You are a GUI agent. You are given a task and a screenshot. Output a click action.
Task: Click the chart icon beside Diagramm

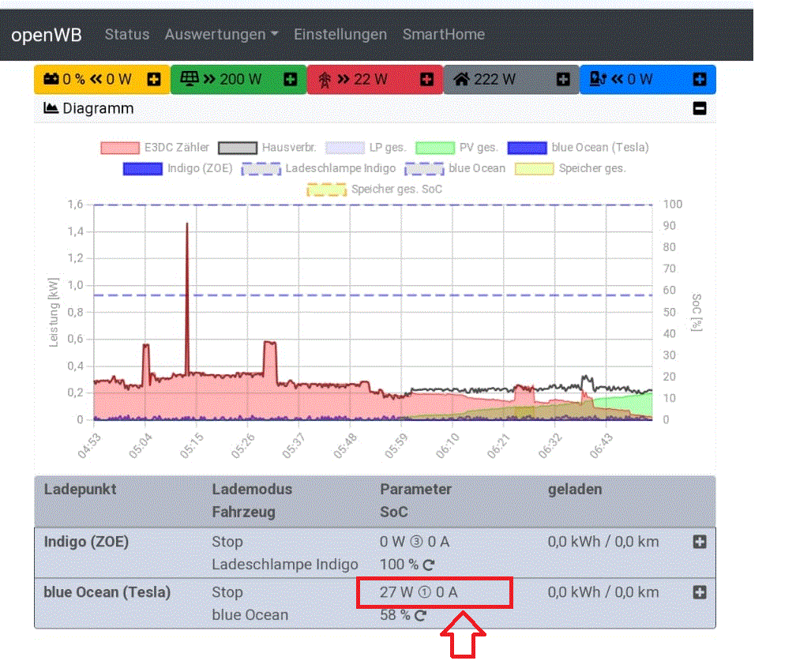tap(51, 108)
